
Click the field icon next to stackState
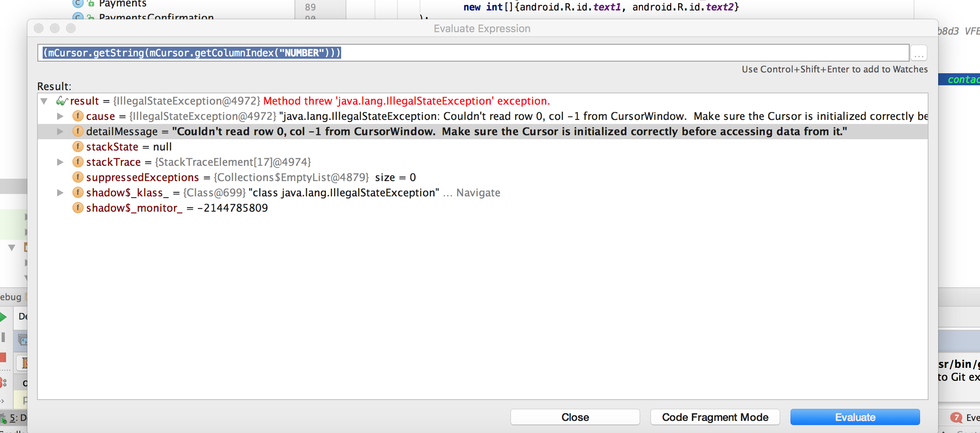pos(78,147)
